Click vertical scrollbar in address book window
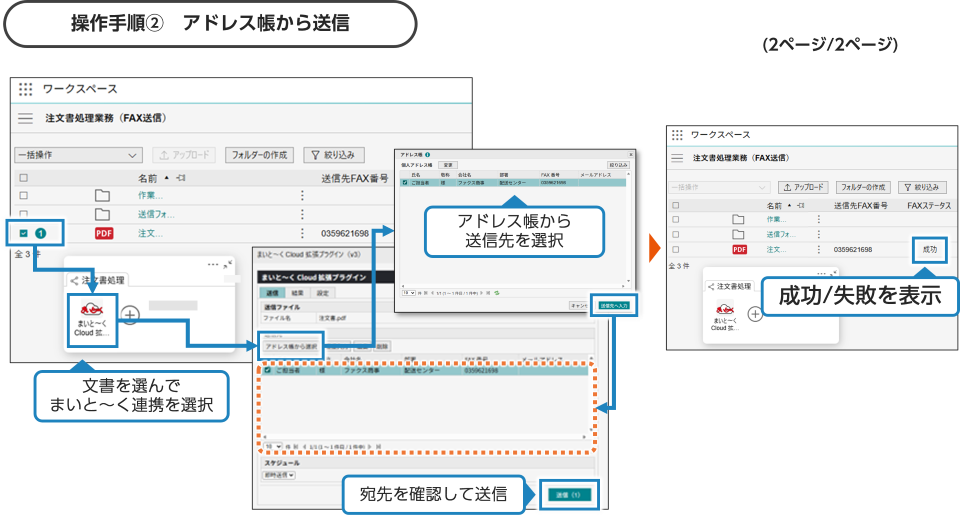960x516 pixels. point(629,227)
